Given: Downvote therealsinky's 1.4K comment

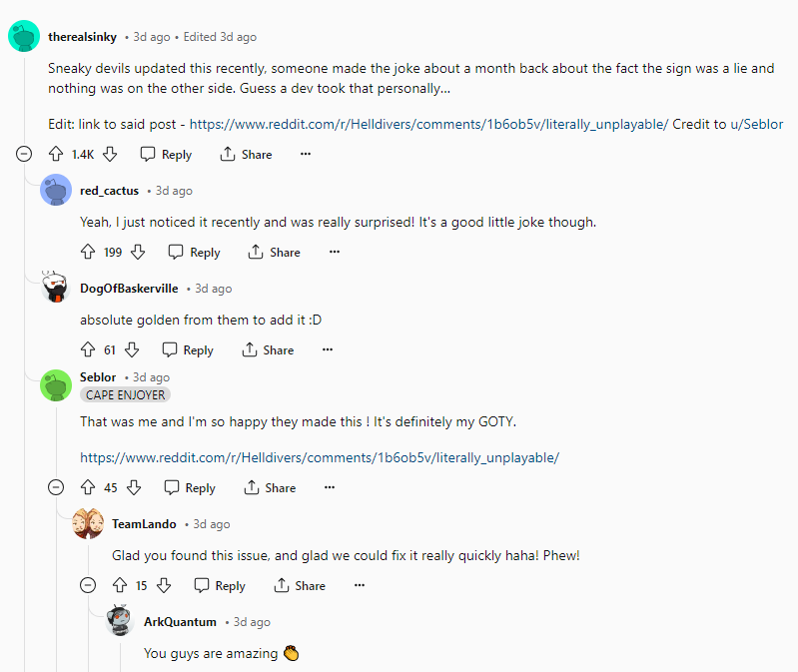Looking at the screenshot, I should pos(111,154).
